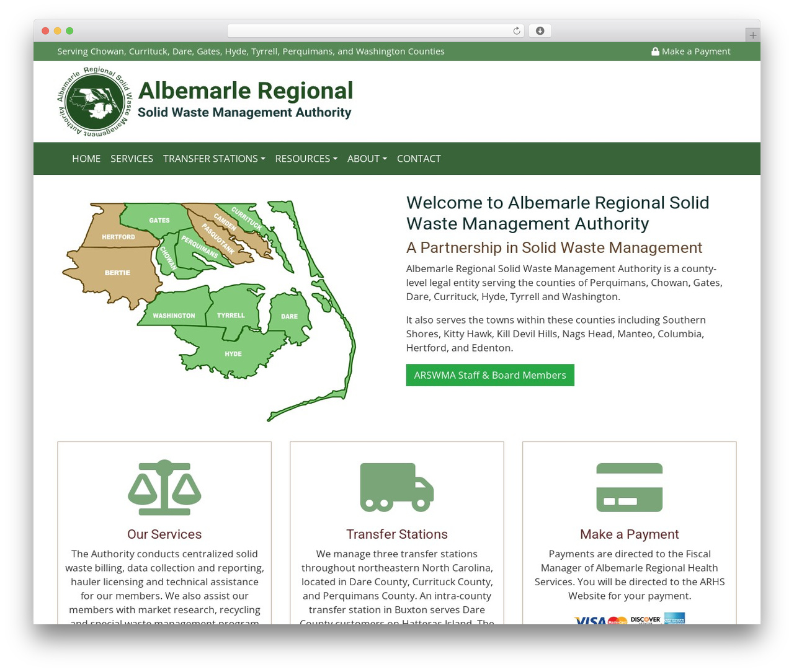Click the truck icon above Transfer Stations
Screen dimensions: 794x672
tap(397, 487)
